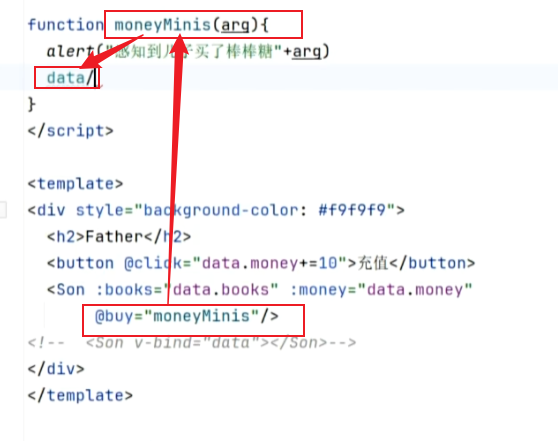Image resolution: width=558 pixels, height=441 pixels.
Task: Click the closing script tag
Action: [70, 131]
